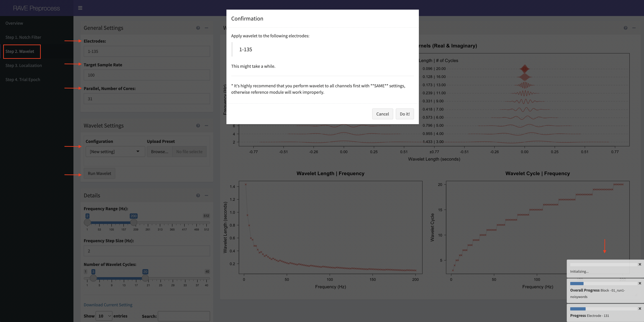644x322 pixels.
Task: Select Step 4. Trial Epoch
Action: pos(23,79)
